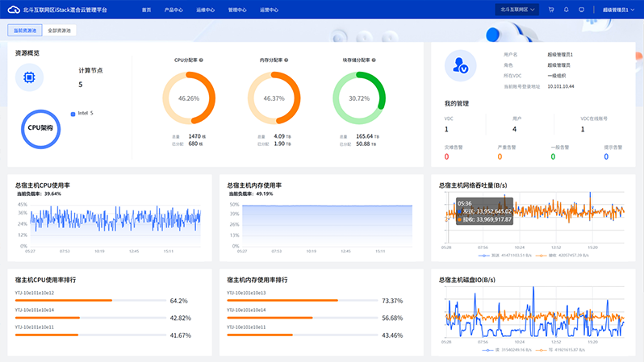Select the 当前资源池 tab
The image size is (644, 362).
(x=23, y=30)
